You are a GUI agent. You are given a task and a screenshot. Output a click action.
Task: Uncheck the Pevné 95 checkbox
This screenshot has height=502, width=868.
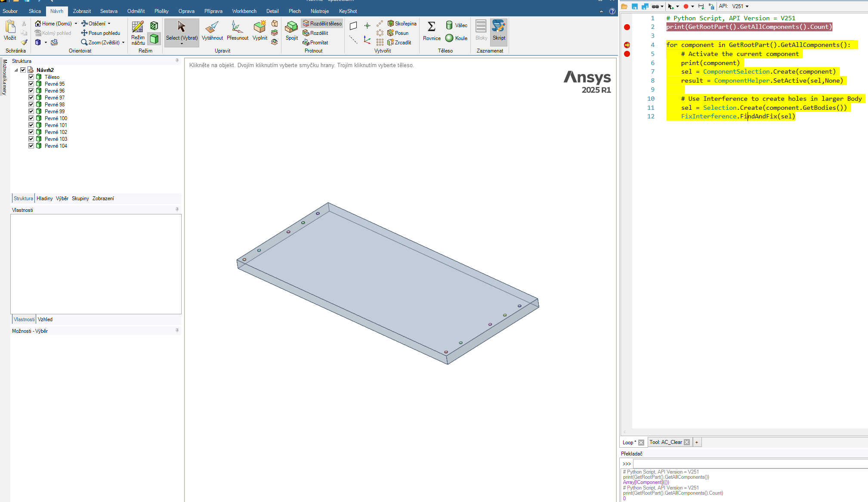point(31,84)
